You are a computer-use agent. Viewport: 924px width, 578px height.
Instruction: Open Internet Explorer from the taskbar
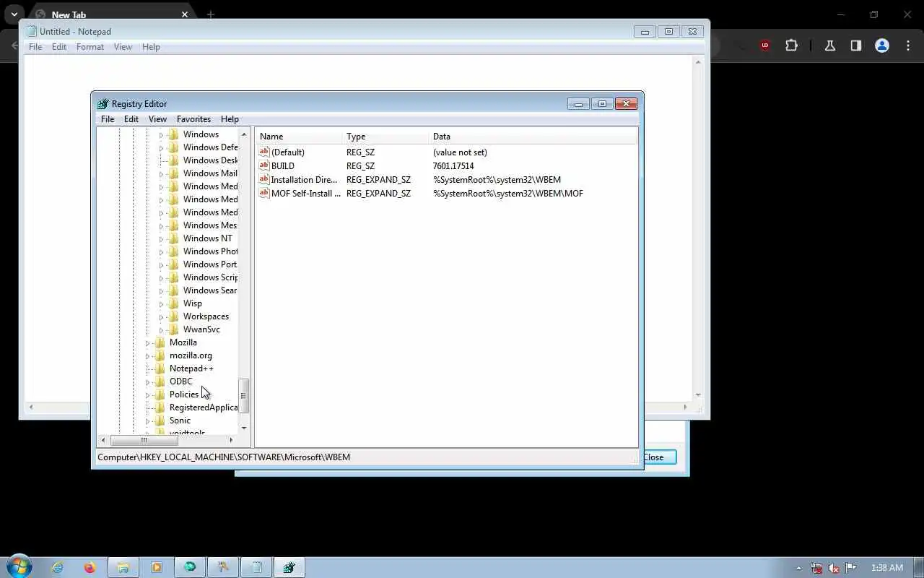[x=57, y=567]
